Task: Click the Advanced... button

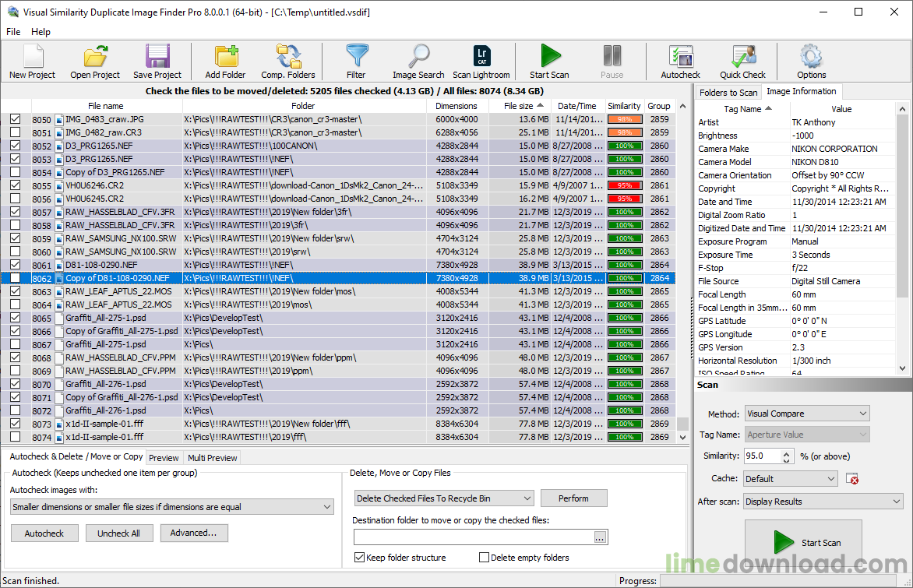Action: 193,533
